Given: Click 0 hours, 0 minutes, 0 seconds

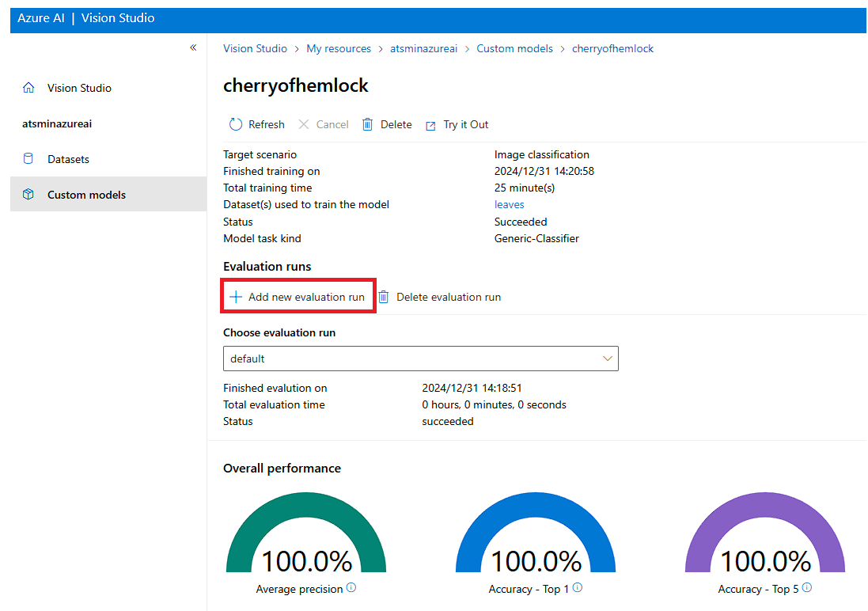Looking at the screenshot, I should 494,404.
